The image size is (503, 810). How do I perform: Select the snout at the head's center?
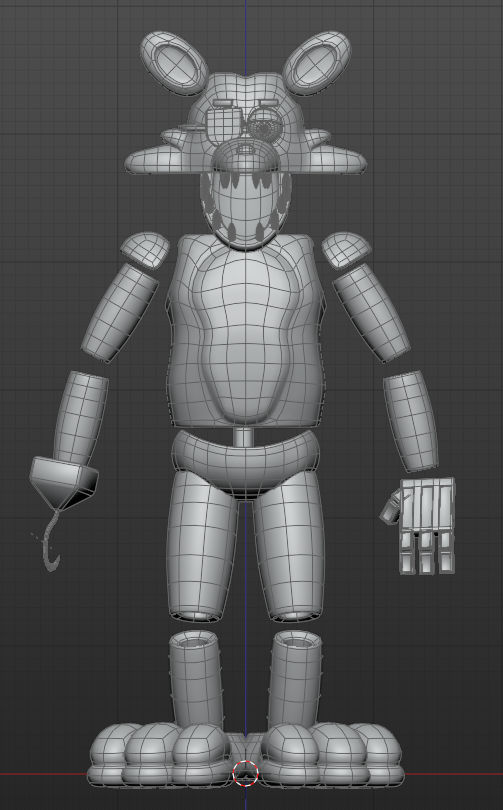coord(245,153)
